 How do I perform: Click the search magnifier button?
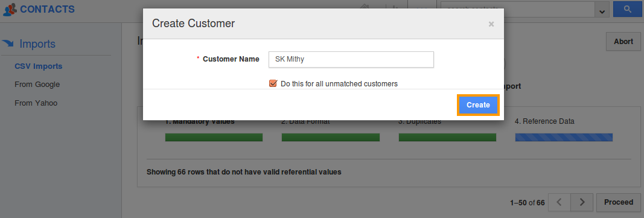pyautogui.click(x=627, y=9)
